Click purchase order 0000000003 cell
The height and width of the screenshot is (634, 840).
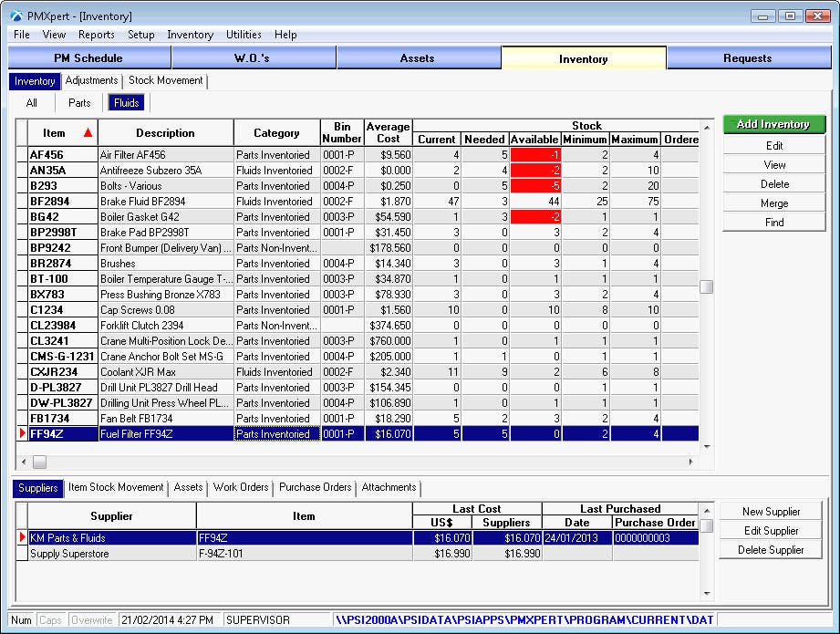(x=656, y=538)
